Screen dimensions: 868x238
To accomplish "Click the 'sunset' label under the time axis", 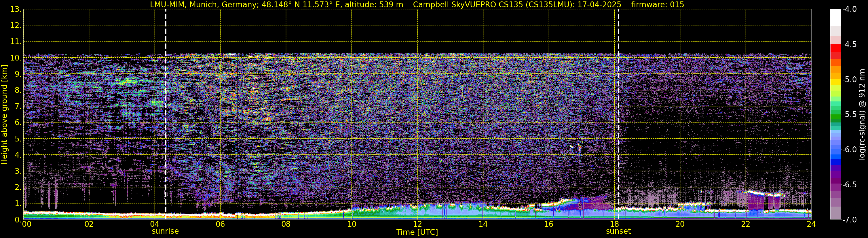I will 618,231.
